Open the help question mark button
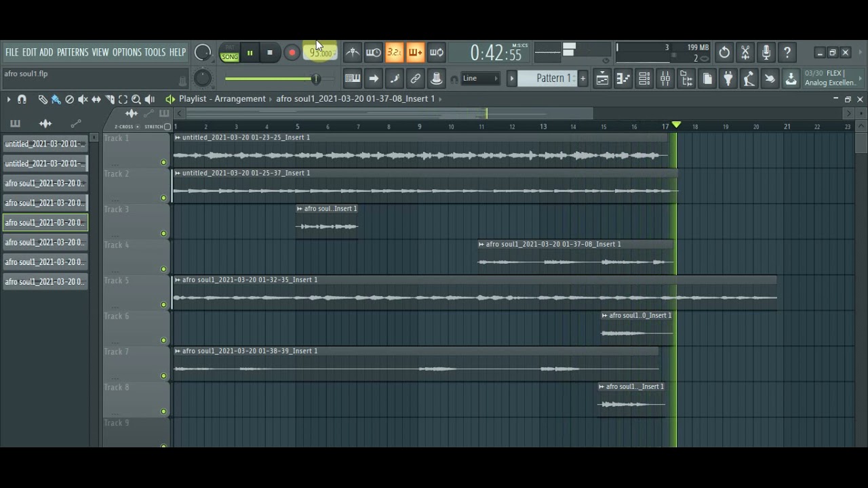This screenshot has height=488, width=868. 787,52
